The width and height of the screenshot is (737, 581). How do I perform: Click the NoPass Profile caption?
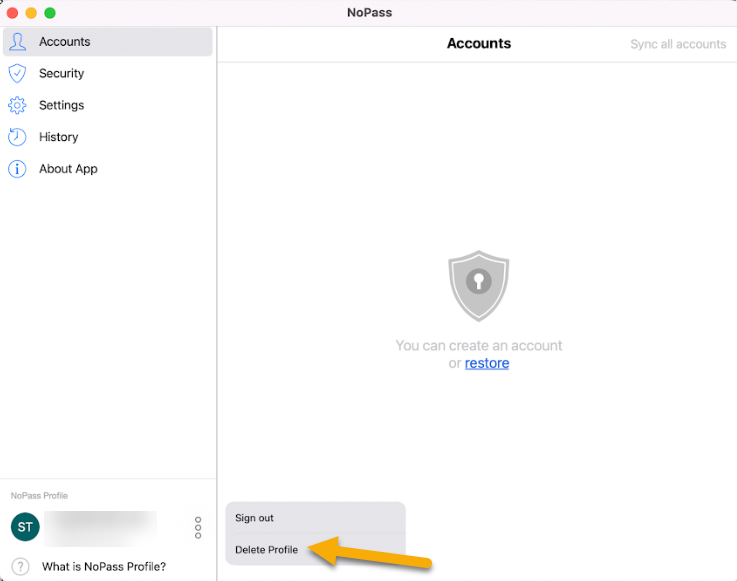click(x=39, y=495)
